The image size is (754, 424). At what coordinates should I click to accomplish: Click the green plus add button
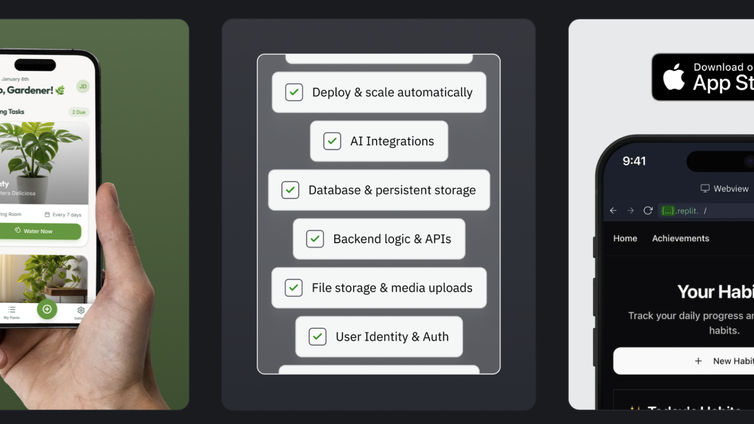47,310
